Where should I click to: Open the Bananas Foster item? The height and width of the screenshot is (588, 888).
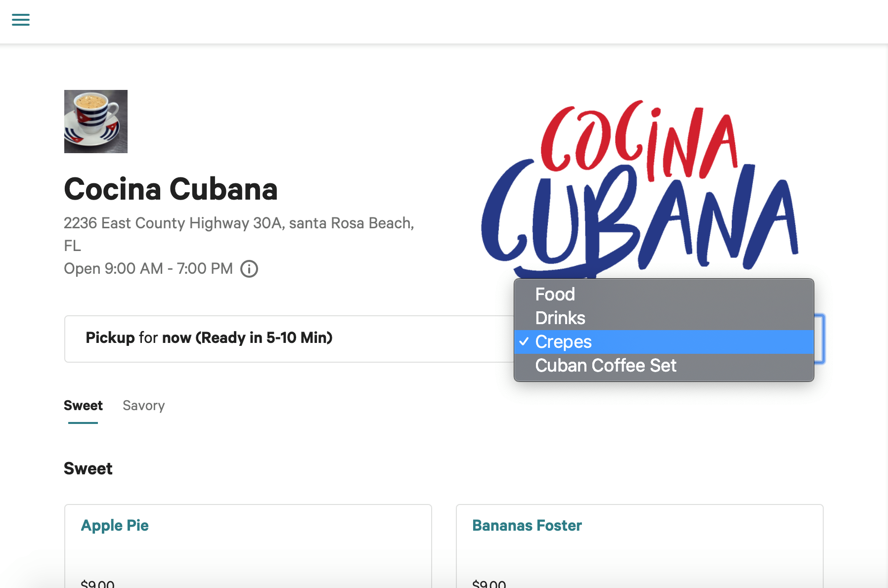tap(640, 546)
